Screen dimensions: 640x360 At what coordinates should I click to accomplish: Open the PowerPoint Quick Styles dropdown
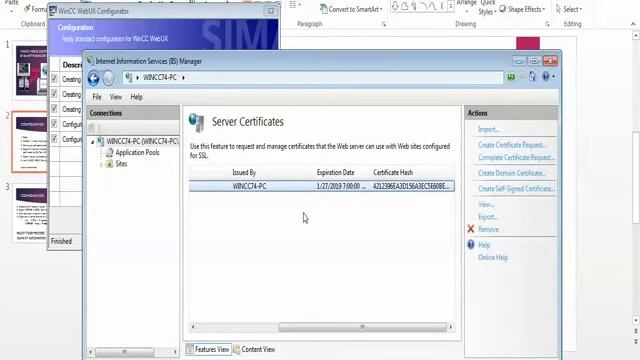pyautogui.click(x=487, y=7)
